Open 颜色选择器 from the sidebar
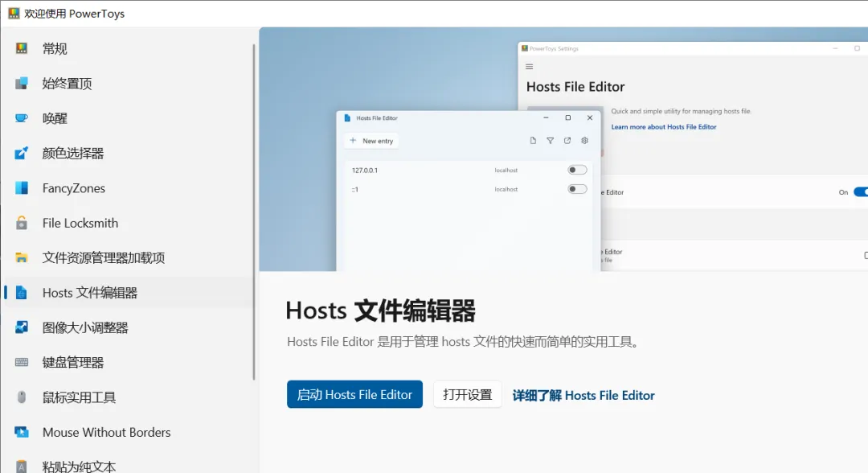 pyautogui.click(x=127, y=153)
